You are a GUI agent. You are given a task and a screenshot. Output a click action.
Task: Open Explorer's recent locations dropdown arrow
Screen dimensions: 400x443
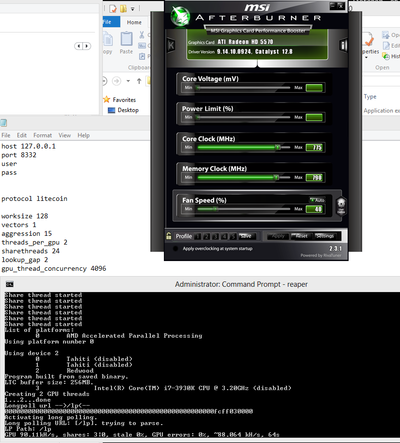click(x=128, y=81)
